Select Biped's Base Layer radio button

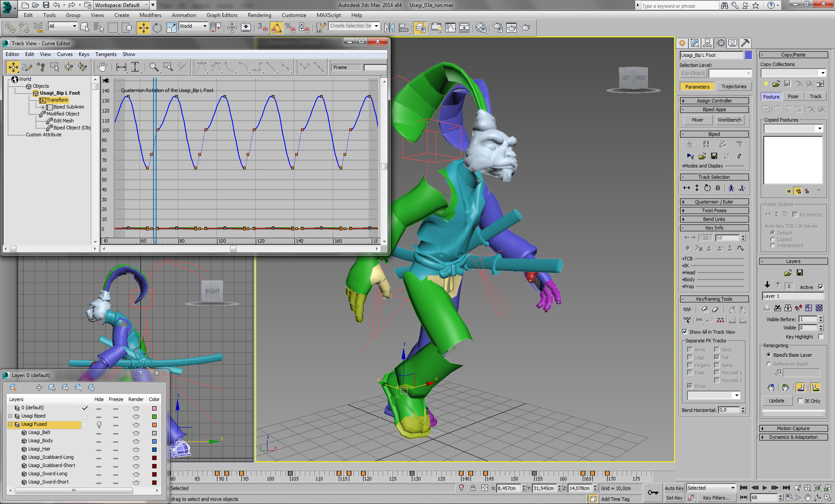tap(768, 355)
